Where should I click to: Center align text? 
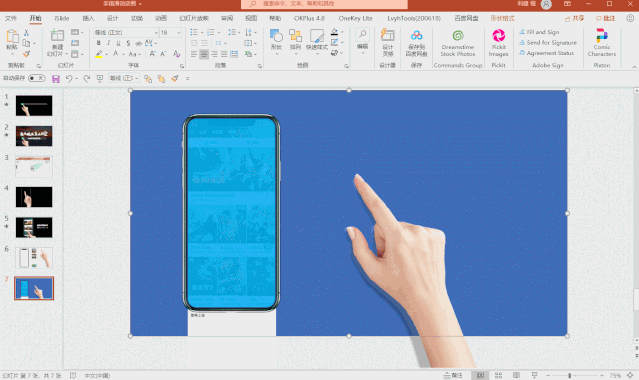(x=204, y=54)
